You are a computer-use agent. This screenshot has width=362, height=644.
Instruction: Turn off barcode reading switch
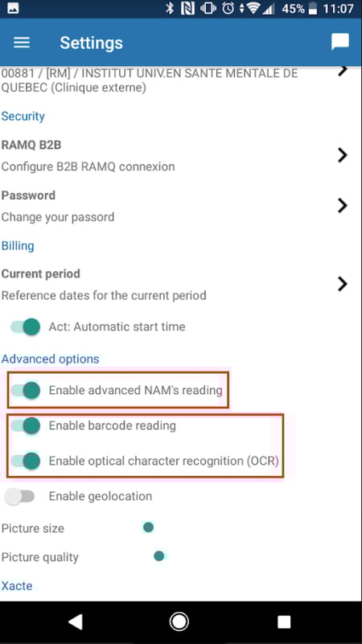(x=26, y=425)
